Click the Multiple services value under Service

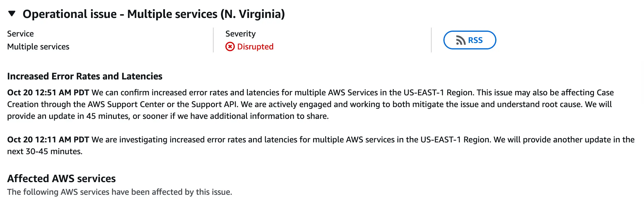tap(38, 46)
